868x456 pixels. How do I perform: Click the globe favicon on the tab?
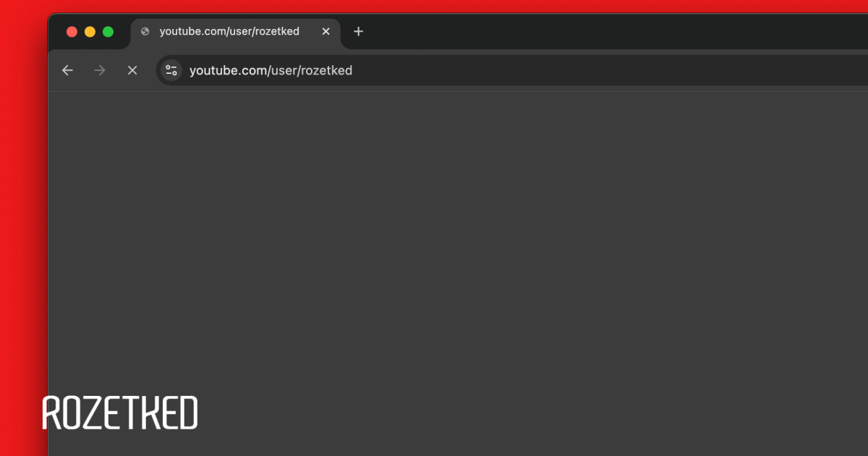145,32
